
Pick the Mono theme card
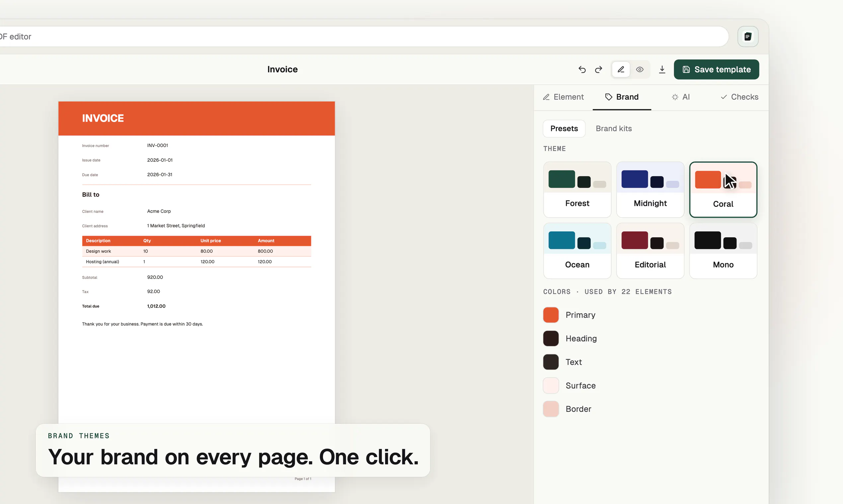pyautogui.click(x=723, y=251)
